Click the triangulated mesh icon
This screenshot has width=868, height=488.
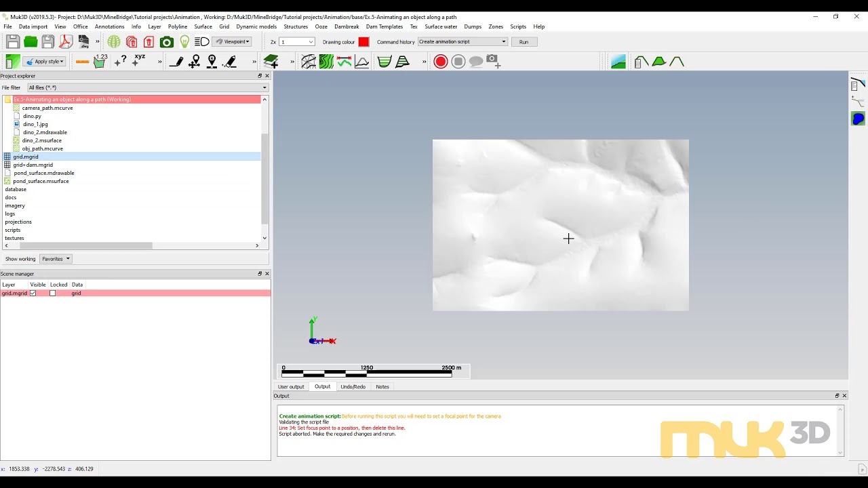tap(309, 62)
